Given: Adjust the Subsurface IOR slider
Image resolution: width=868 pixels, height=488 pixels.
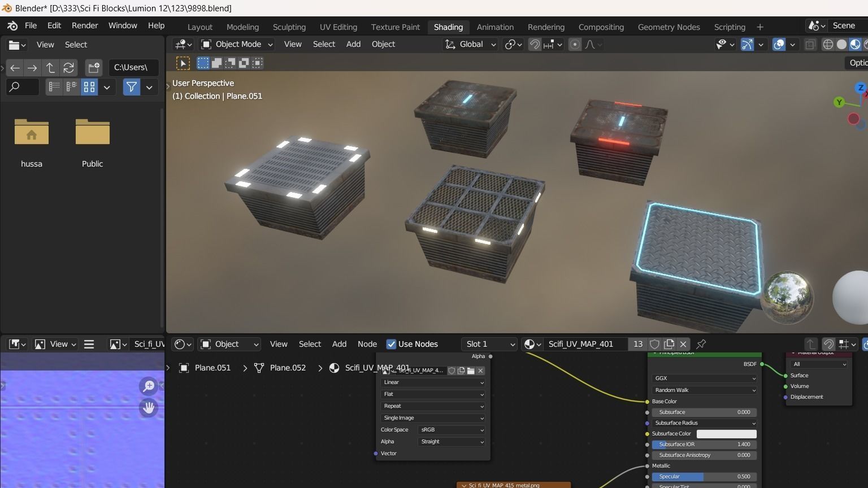Looking at the screenshot, I should (x=704, y=445).
